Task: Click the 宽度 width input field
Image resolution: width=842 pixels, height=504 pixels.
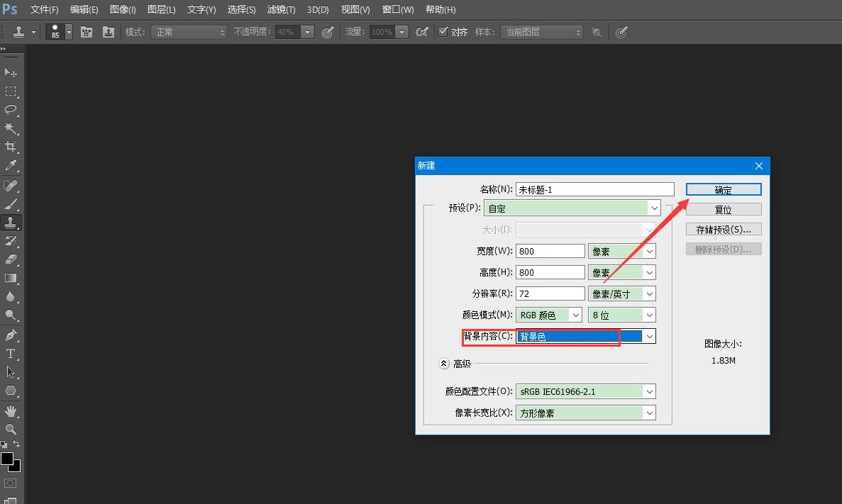Action: click(550, 251)
